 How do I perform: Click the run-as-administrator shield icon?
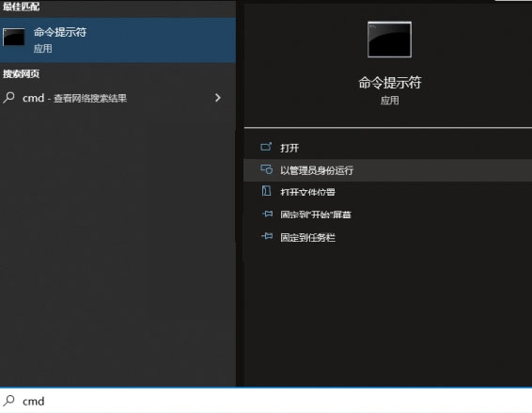266,169
